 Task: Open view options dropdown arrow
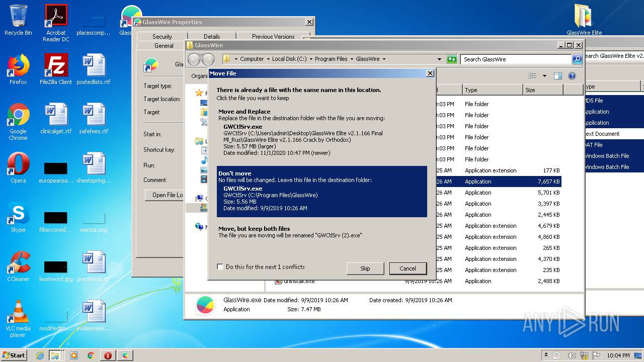click(x=544, y=76)
